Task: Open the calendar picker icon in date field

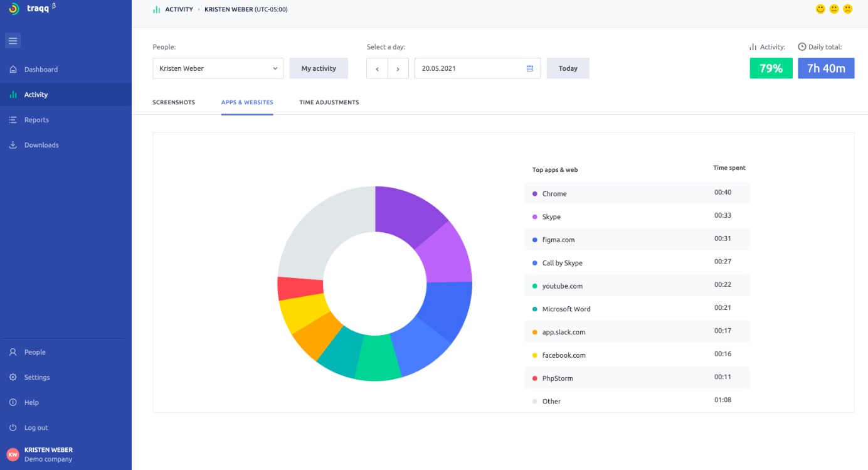Action: coord(529,68)
